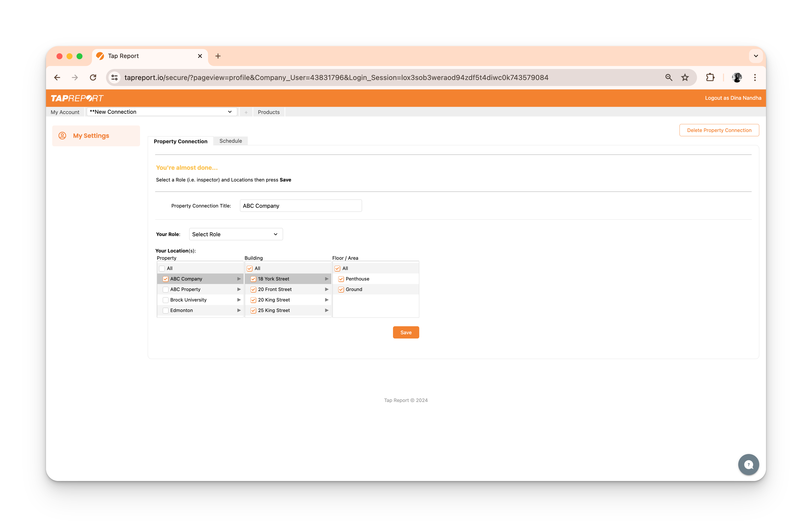
Task: Expand the ABC Property arrow
Action: pos(239,289)
